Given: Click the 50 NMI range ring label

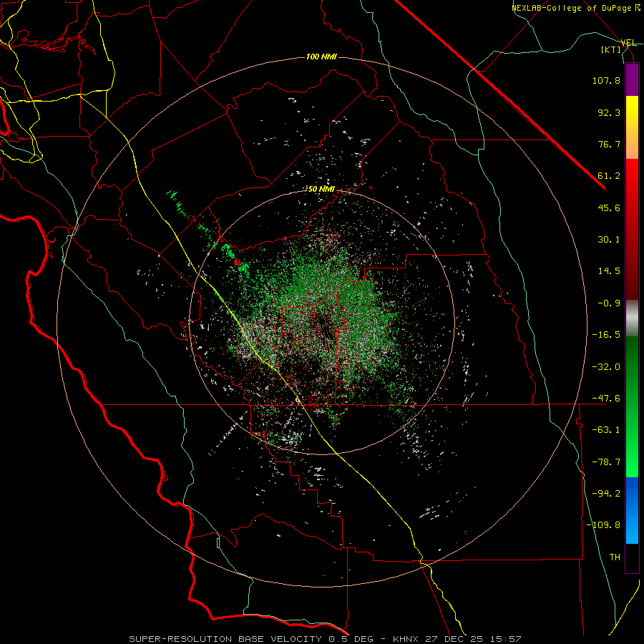Looking at the screenshot, I should click(x=321, y=190).
